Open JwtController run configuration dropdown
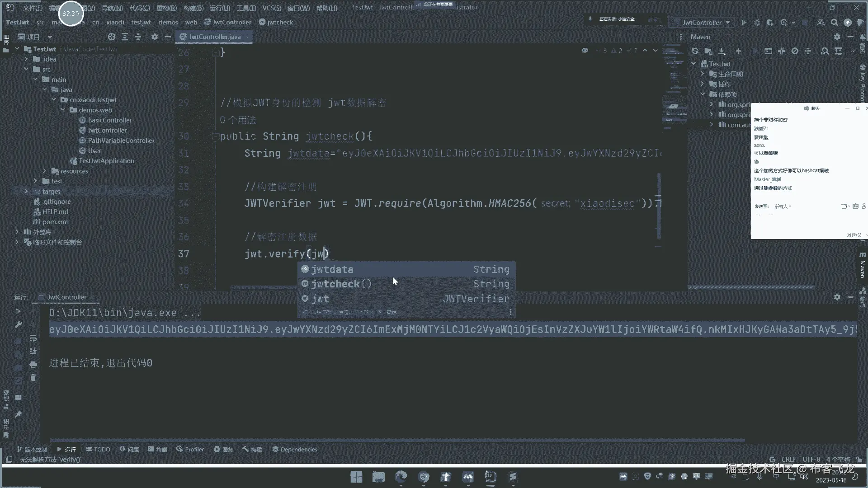Screen dimensions: 868x488 pos(702,23)
